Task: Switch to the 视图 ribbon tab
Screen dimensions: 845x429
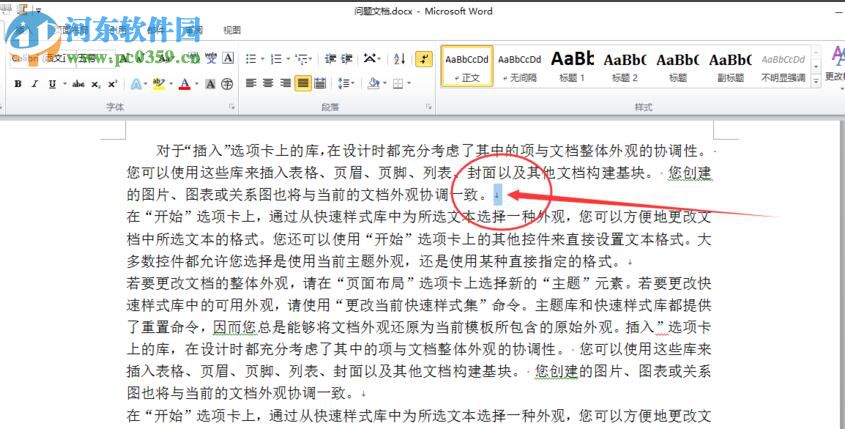Action: (232, 30)
